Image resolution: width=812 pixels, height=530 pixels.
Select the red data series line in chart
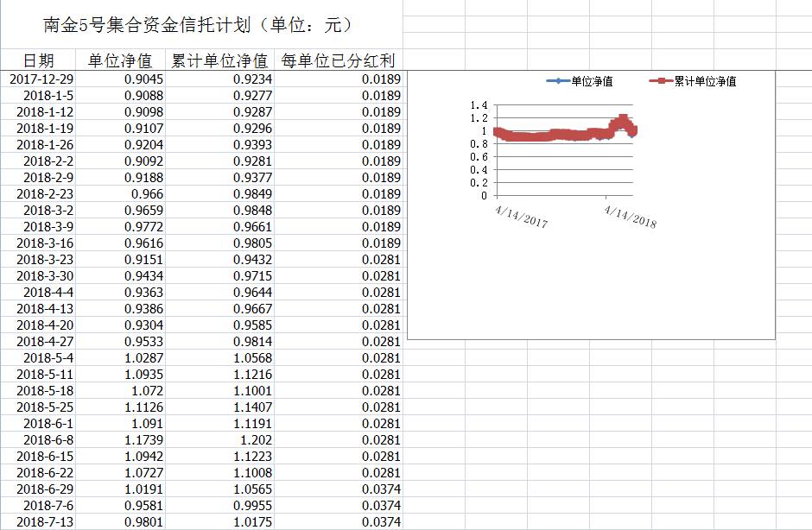coord(553,135)
